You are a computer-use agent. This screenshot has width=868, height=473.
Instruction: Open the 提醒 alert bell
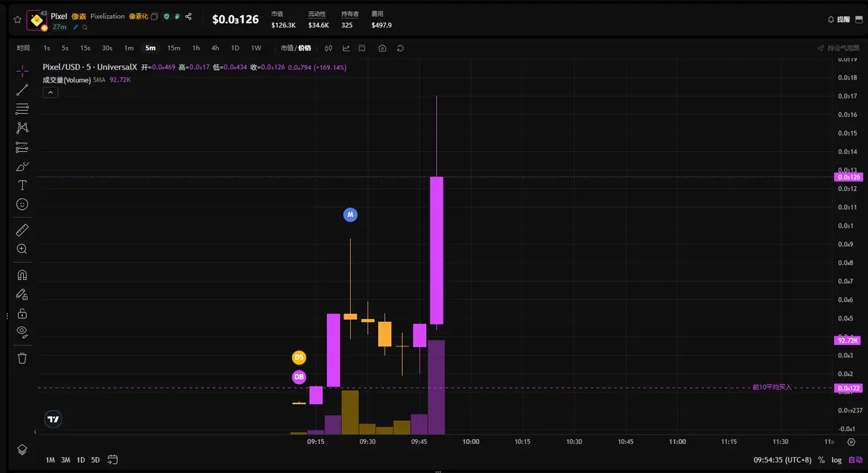839,20
